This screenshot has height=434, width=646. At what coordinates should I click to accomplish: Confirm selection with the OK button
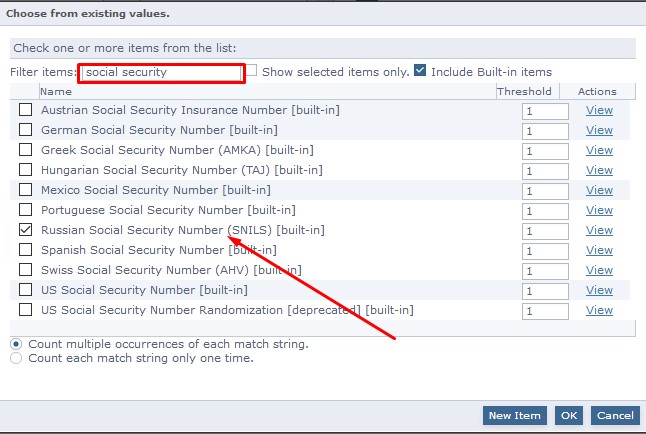569,415
